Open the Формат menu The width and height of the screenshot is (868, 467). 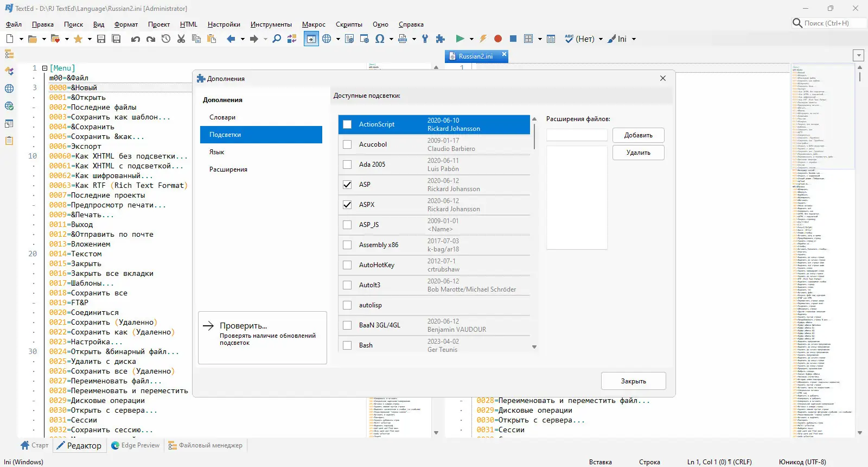point(126,24)
